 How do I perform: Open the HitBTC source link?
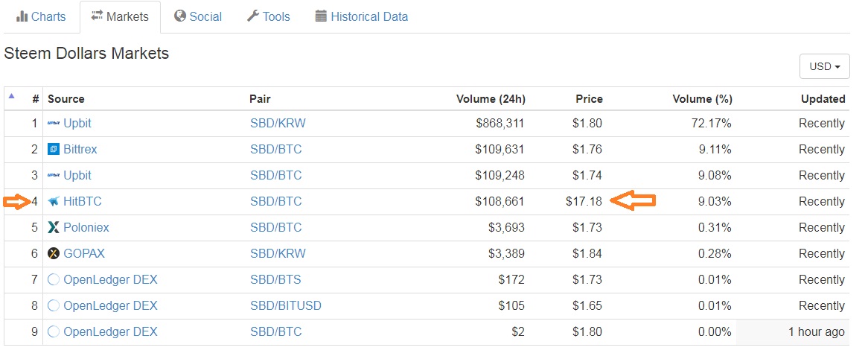83,201
